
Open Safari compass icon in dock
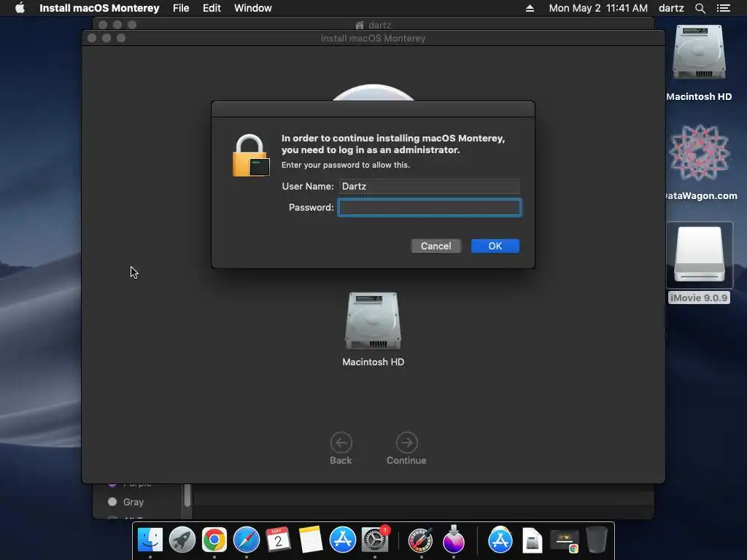[x=247, y=540]
